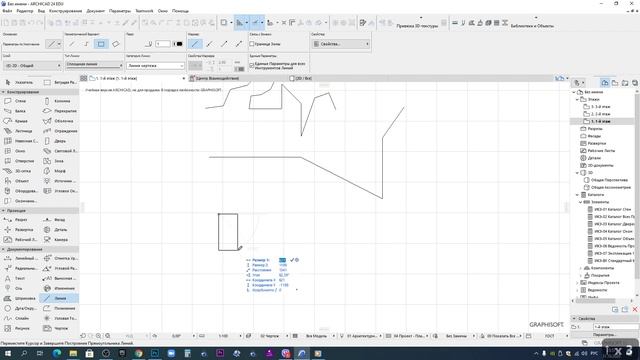640x360 pixels.
Task: Open default settings line icon dropdown
Action: (x=53, y=44)
